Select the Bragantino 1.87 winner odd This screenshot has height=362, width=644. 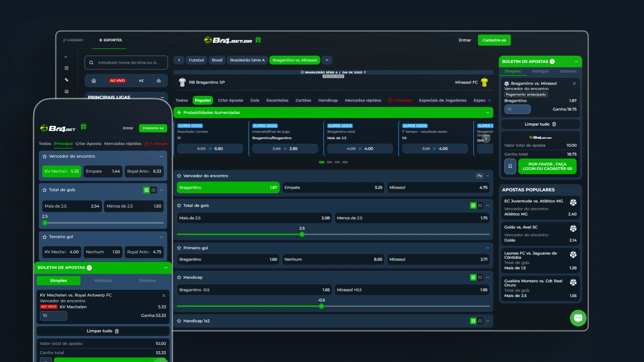228,188
